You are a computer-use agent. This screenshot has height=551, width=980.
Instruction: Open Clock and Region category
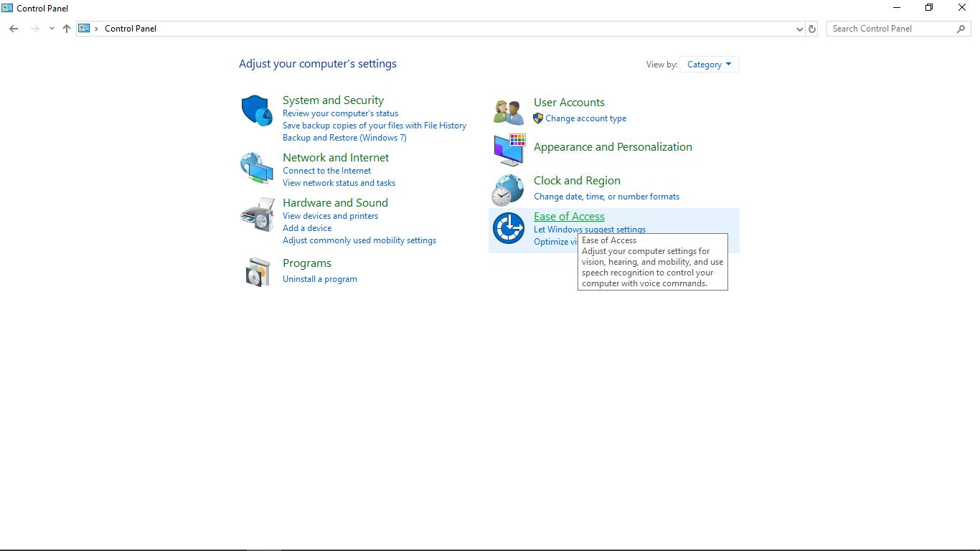coord(577,181)
